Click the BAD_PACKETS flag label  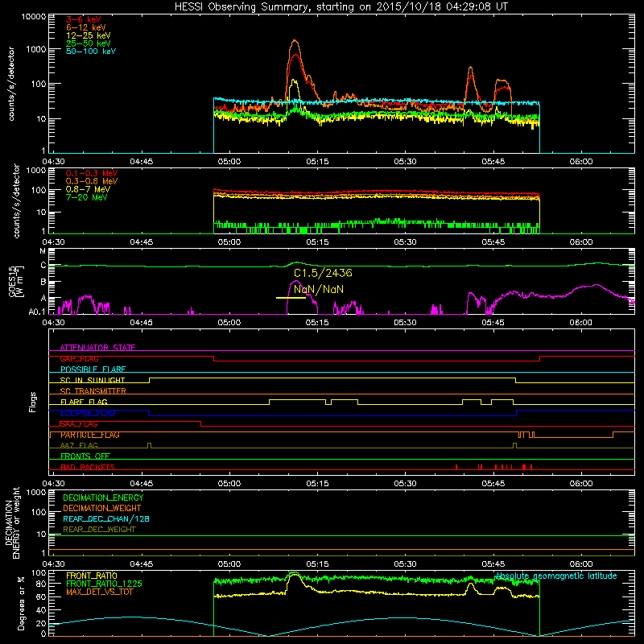(x=88, y=467)
